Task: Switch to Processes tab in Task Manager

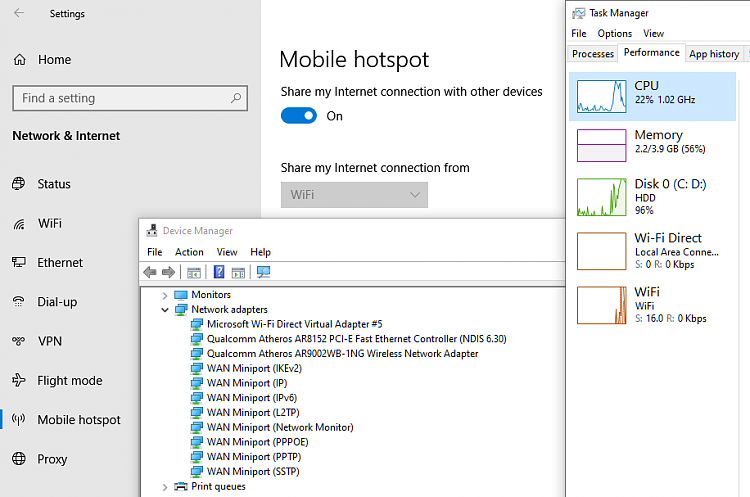Action: coord(593,54)
